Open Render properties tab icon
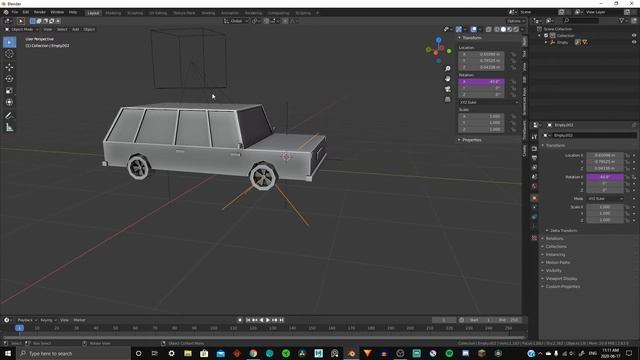Screen dimensions: 640x360 [x=534, y=149]
